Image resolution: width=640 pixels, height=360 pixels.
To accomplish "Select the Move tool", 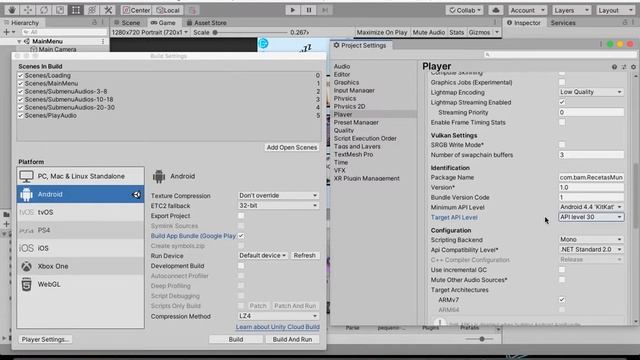I will 28,10.
